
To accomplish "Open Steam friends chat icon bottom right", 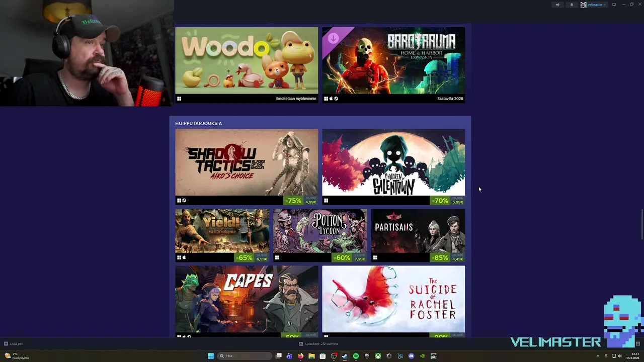I will click(637, 344).
